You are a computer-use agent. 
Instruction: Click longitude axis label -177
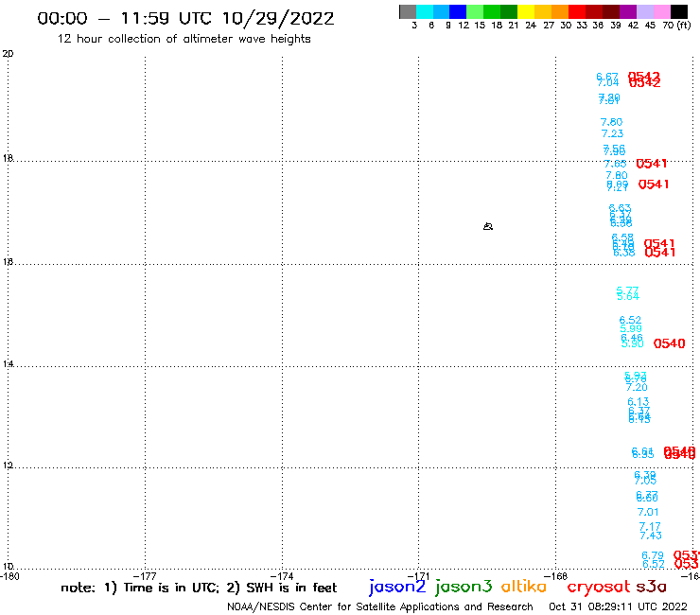point(145,576)
